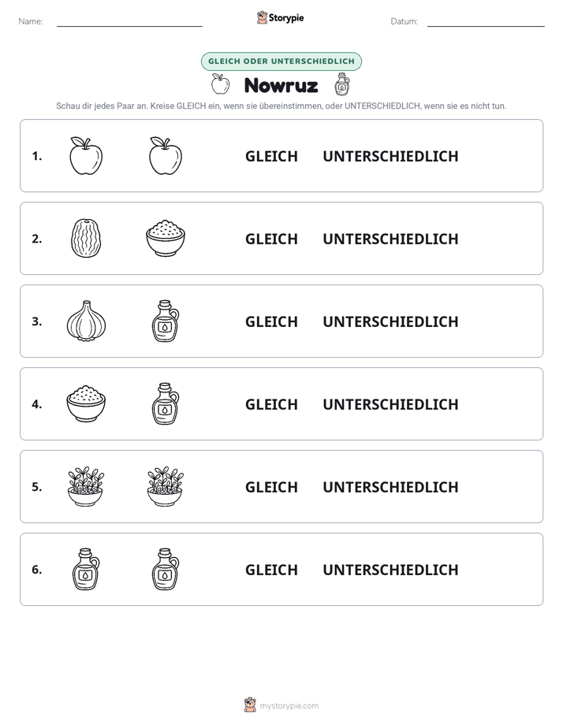Click the pudding bowl icon in row 4
This screenshot has width=563, height=728.
click(x=86, y=403)
